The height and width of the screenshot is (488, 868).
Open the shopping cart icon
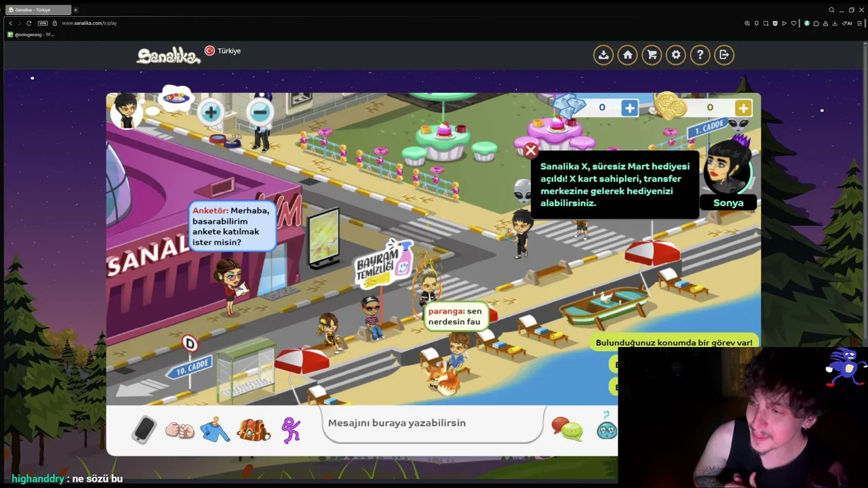click(x=652, y=55)
